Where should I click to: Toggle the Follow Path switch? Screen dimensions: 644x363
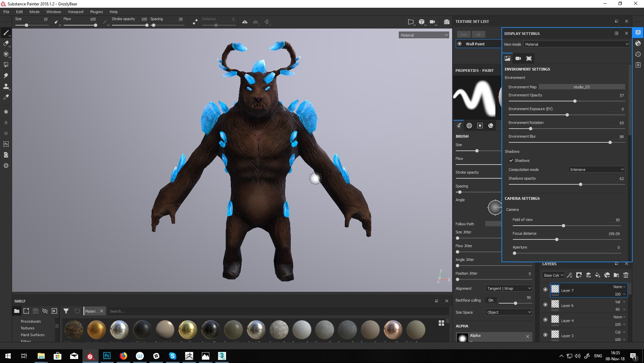(x=493, y=224)
